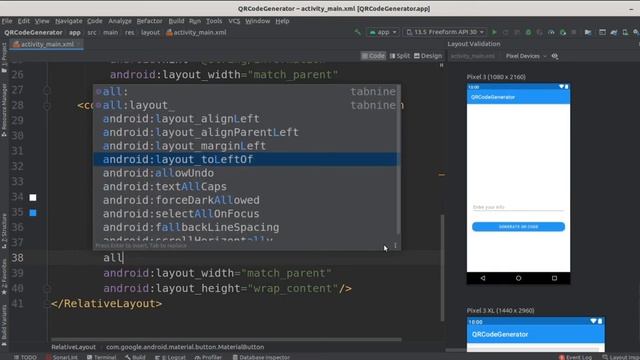Image resolution: width=640 pixels, height=360 pixels.
Task: Open the File menu
Action: pos(7,21)
